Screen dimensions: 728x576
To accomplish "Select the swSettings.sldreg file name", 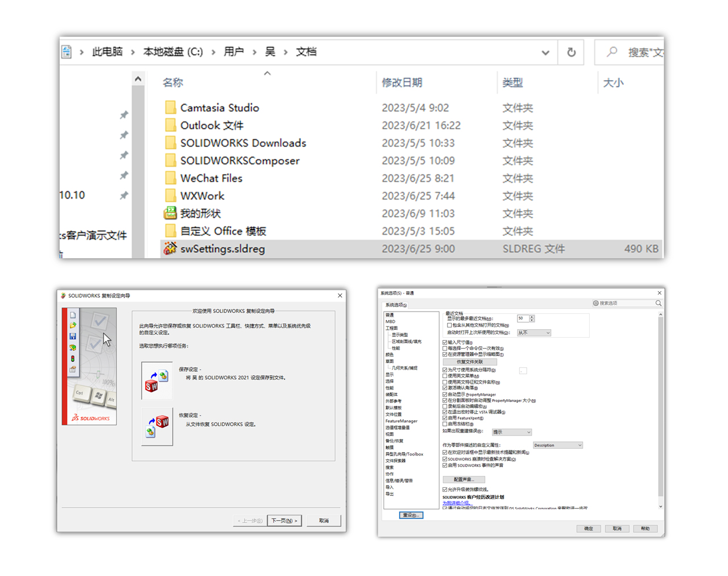I will tap(222, 248).
